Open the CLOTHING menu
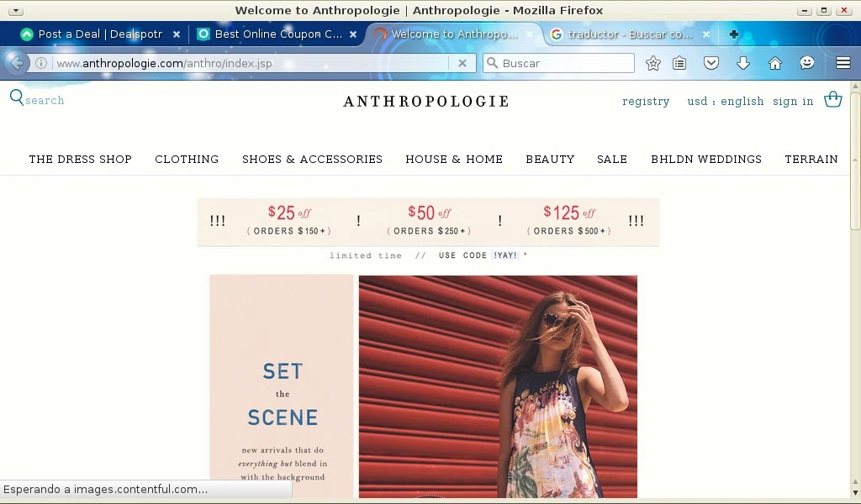 click(187, 159)
